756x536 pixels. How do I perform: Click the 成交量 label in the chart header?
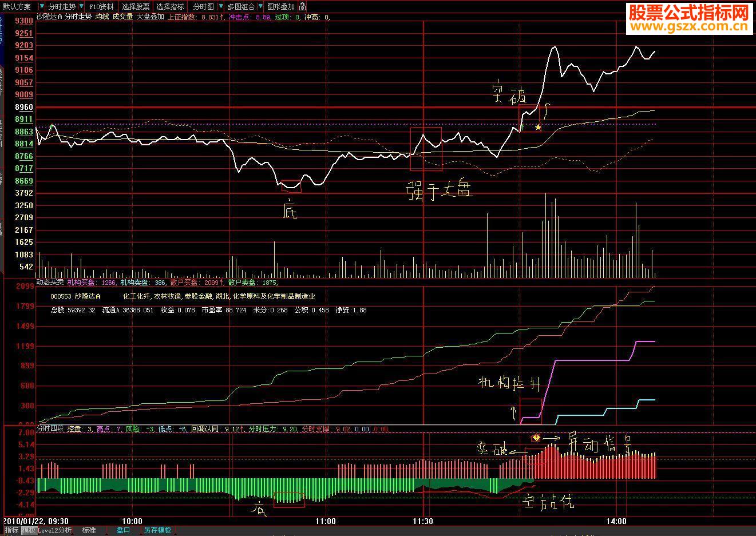tap(122, 17)
